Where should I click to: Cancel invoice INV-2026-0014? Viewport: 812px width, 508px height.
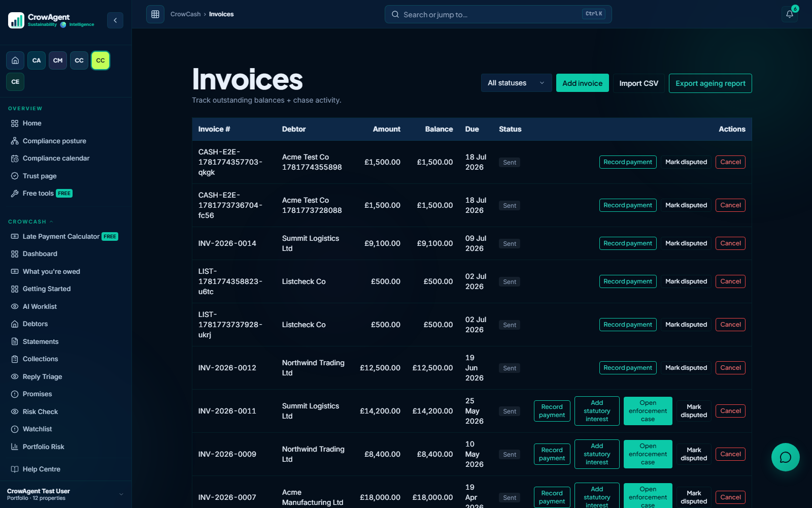pyautogui.click(x=730, y=243)
